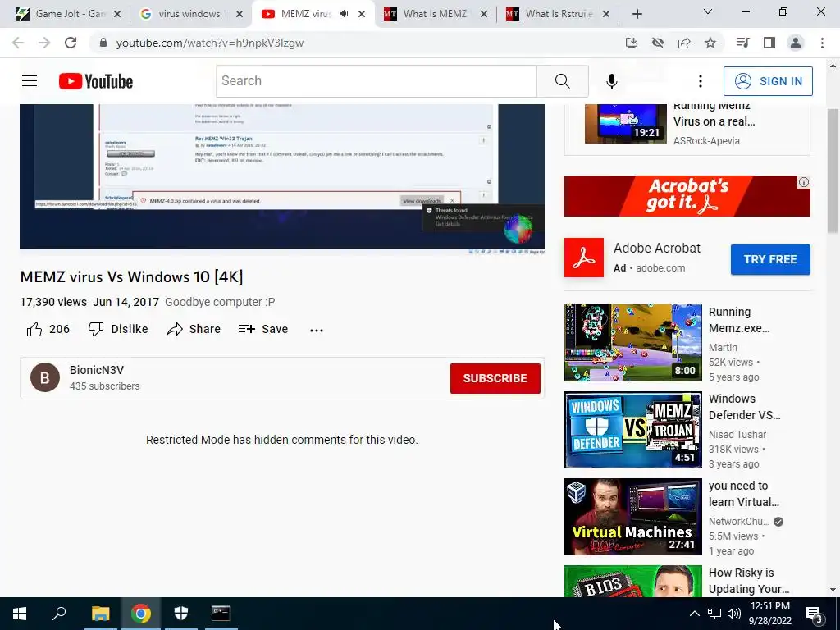Open How Risky is Updating video
The height and width of the screenshot is (630, 840).
pyautogui.click(x=632, y=581)
